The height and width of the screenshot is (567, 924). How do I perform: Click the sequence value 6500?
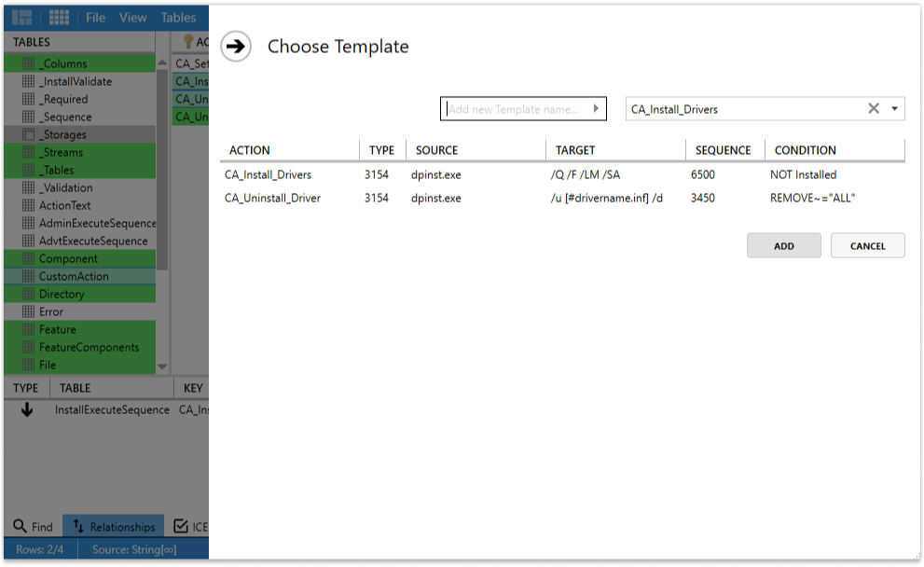pyautogui.click(x=702, y=174)
